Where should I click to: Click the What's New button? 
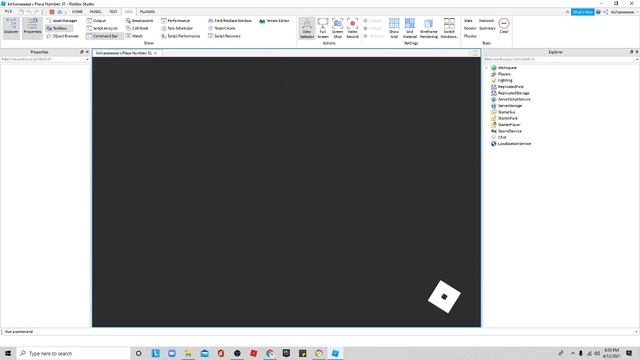tap(582, 12)
